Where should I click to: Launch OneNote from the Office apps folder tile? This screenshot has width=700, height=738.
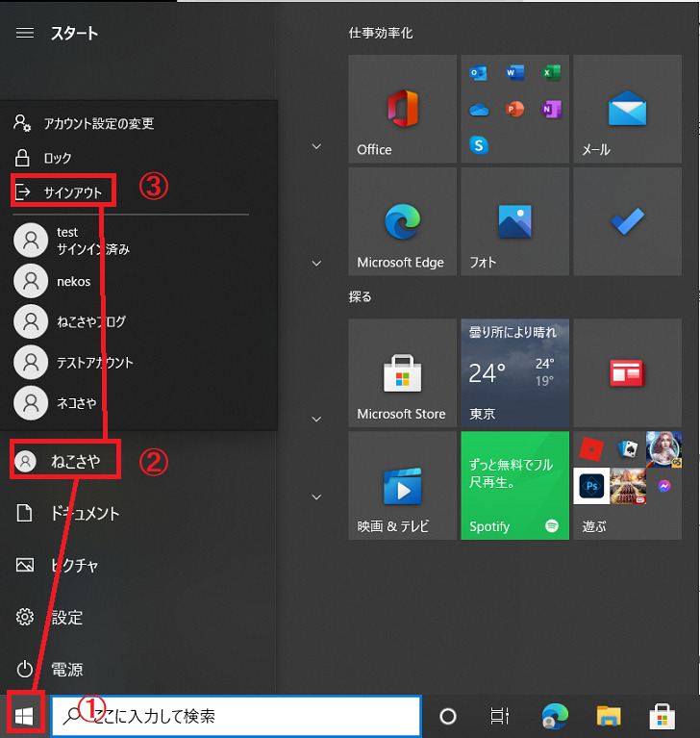pyautogui.click(x=551, y=109)
